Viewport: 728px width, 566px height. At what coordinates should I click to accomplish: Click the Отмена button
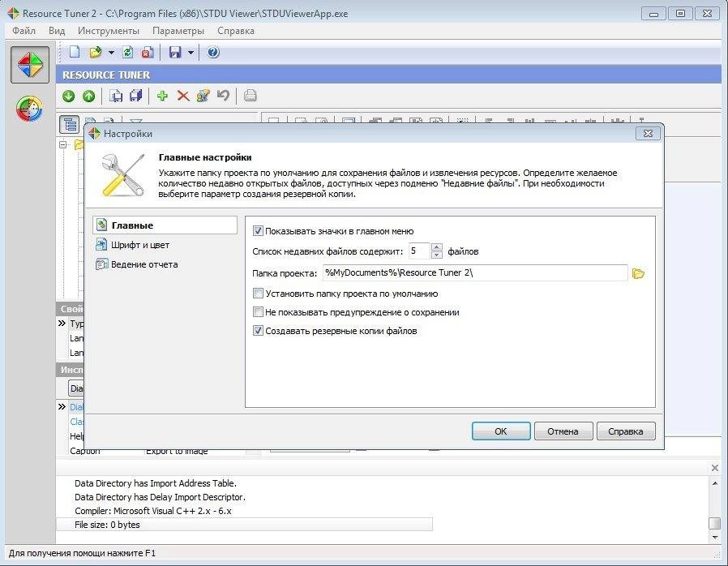coord(563,431)
